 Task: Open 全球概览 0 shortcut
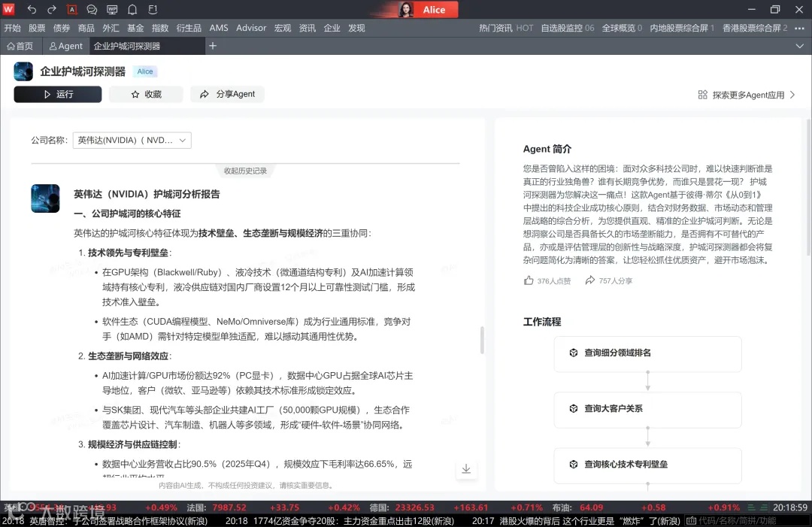[x=622, y=28]
